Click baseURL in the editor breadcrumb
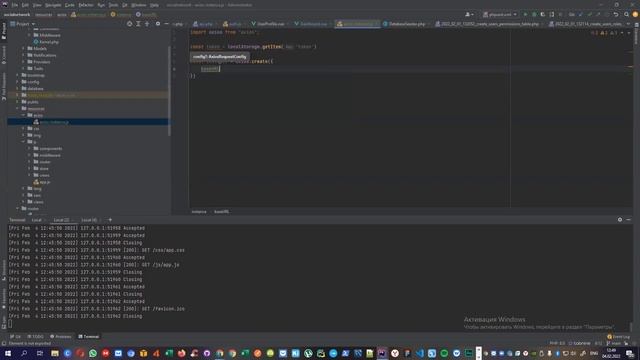The width and height of the screenshot is (640, 360). [x=222, y=212]
